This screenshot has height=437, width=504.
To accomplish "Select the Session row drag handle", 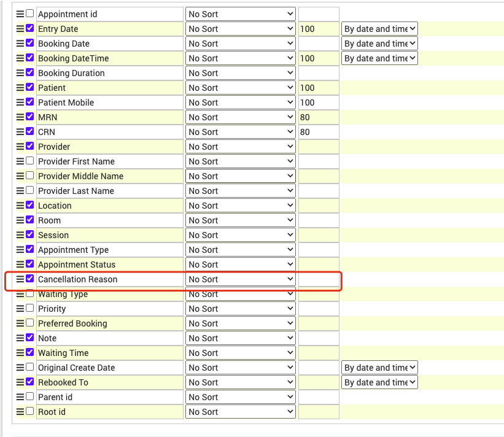I will pyautogui.click(x=20, y=235).
